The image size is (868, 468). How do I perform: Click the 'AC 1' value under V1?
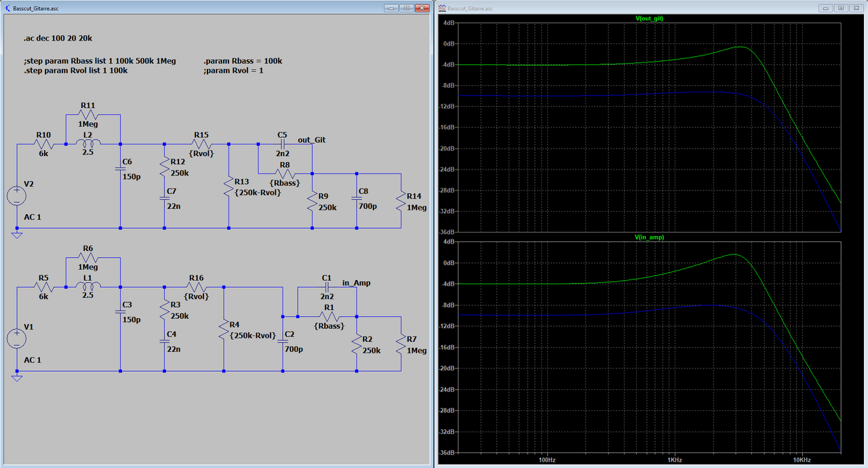click(x=33, y=360)
